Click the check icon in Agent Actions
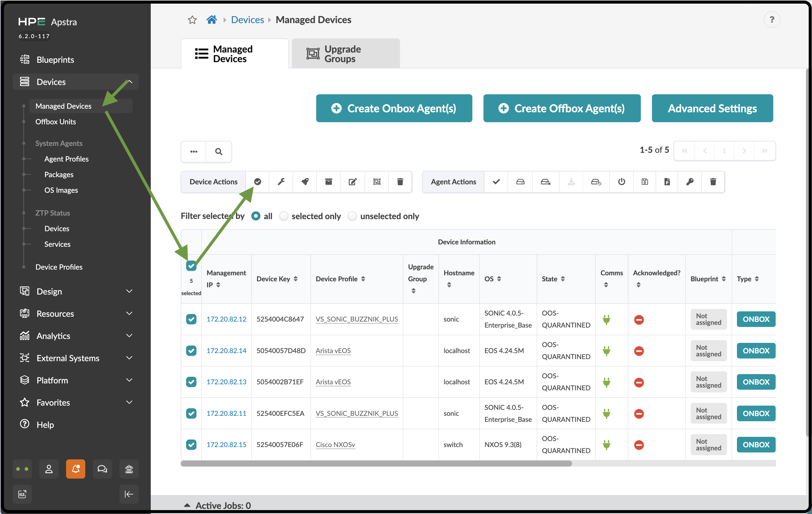This screenshot has height=514, width=812. [x=496, y=182]
